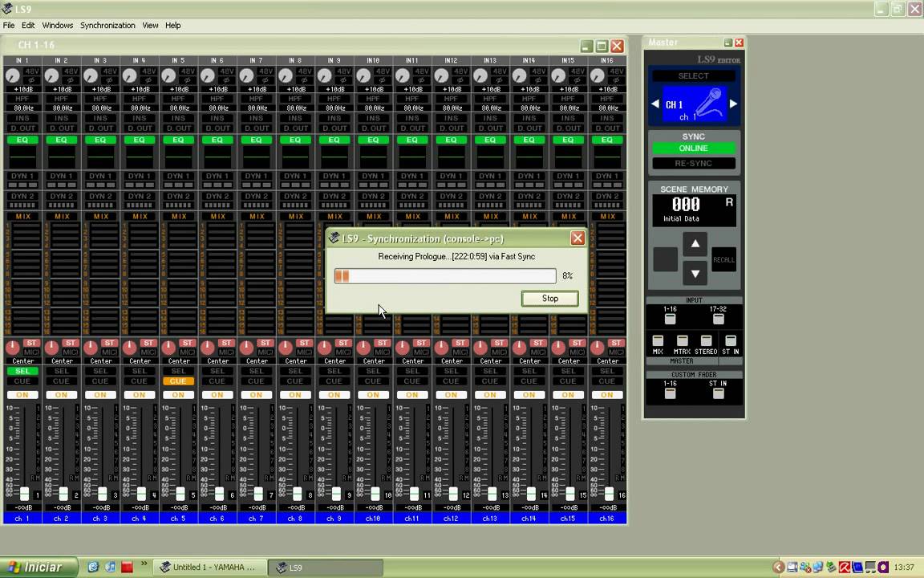Screen dimensions: 924x578
Task: Click D. OUT on channel IN 2
Action: pos(61,128)
